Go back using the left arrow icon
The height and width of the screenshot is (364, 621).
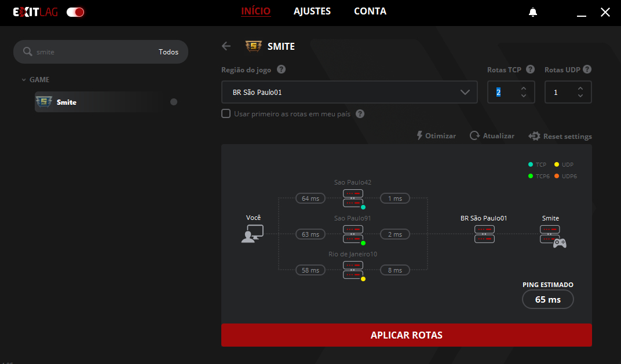[x=227, y=46]
